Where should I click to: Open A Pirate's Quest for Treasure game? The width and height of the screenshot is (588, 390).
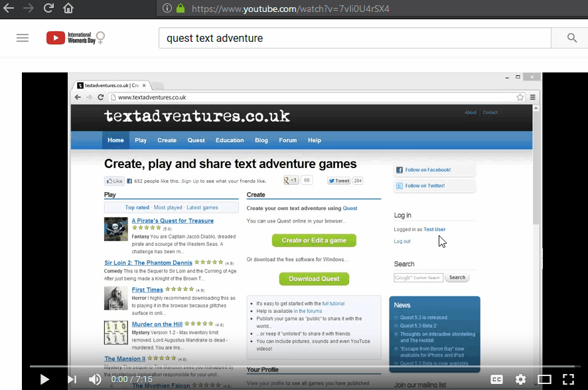173,221
